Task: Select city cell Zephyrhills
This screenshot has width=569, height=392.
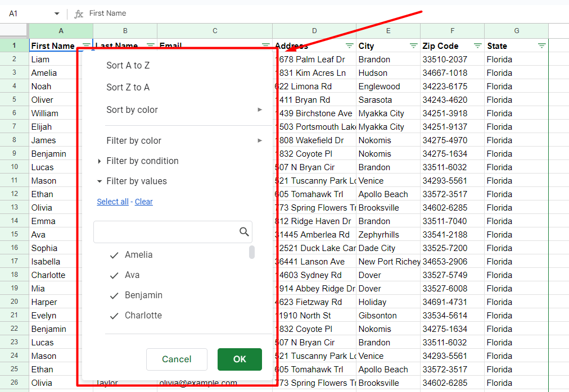Action: tap(389, 235)
